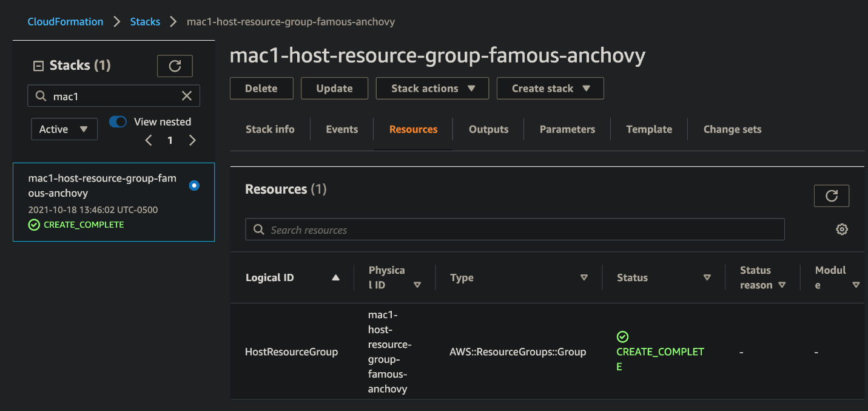
Task: Follow the CloudFormation breadcrumb link
Action: tap(66, 22)
